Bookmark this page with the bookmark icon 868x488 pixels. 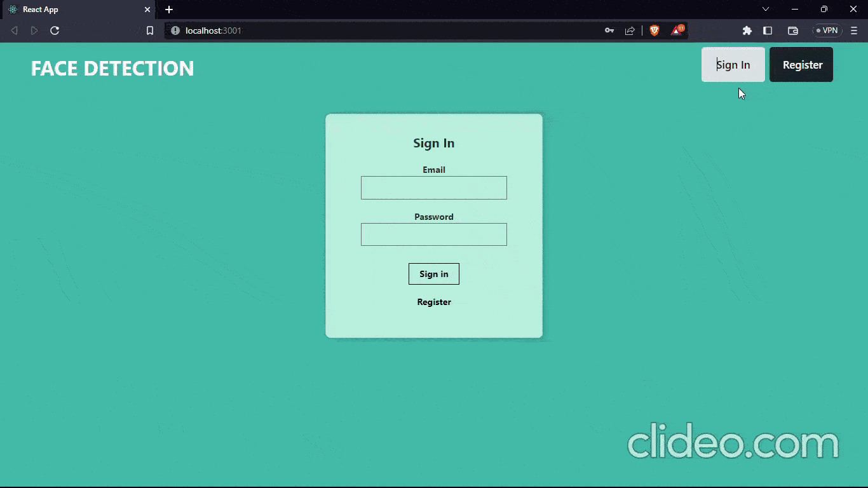(x=150, y=30)
